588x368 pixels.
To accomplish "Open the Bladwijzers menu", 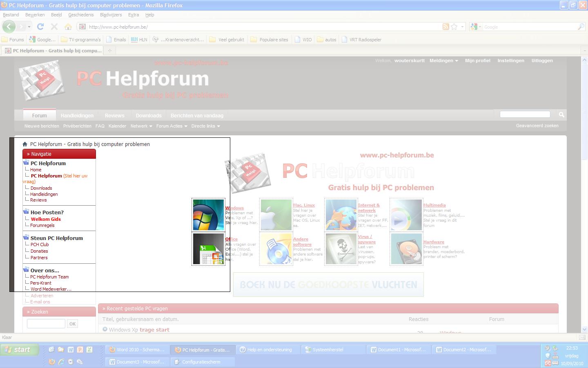I will tap(111, 15).
